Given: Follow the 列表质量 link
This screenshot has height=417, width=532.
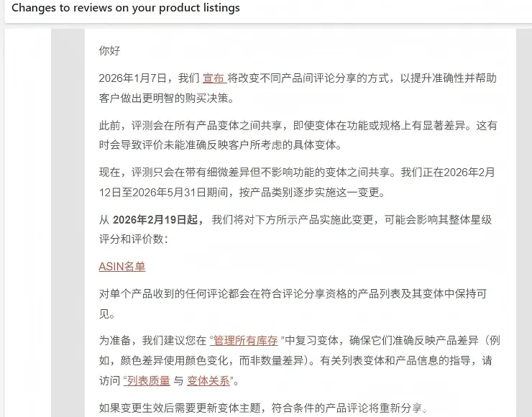Looking at the screenshot, I should tap(149, 381).
